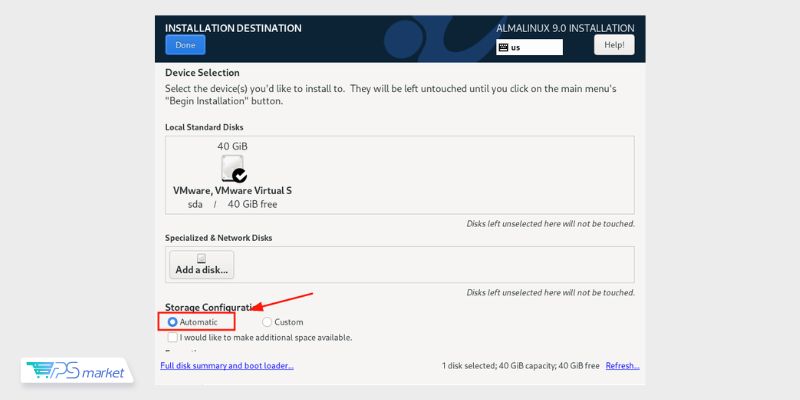Click the Refresh... link
This screenshot has height=400, width=800.
[622, 365]
